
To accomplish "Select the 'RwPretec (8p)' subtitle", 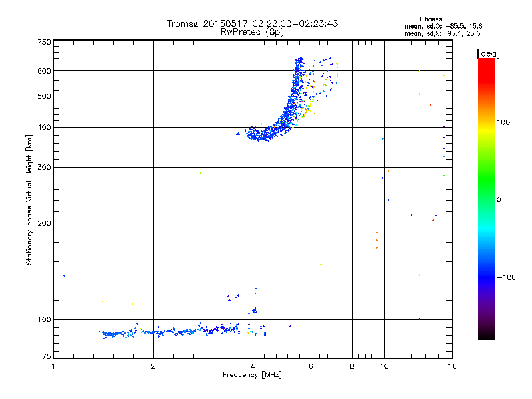I will [252, 32].
